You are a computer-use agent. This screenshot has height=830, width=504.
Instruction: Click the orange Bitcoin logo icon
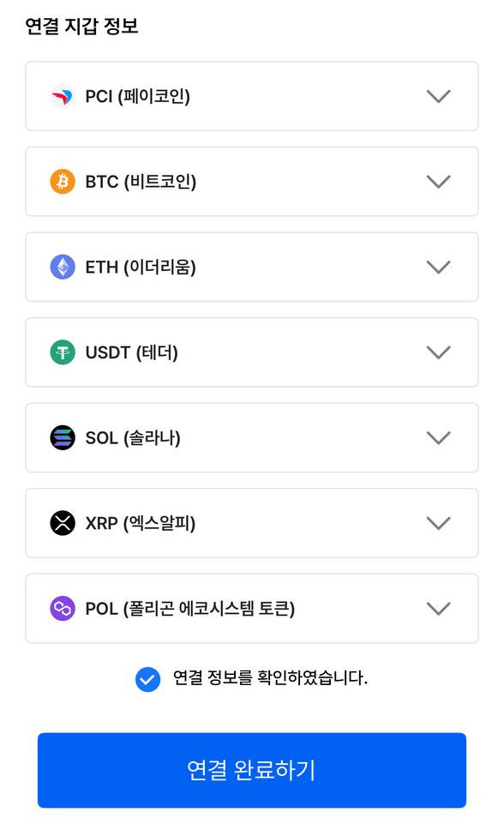click(63, 182)
